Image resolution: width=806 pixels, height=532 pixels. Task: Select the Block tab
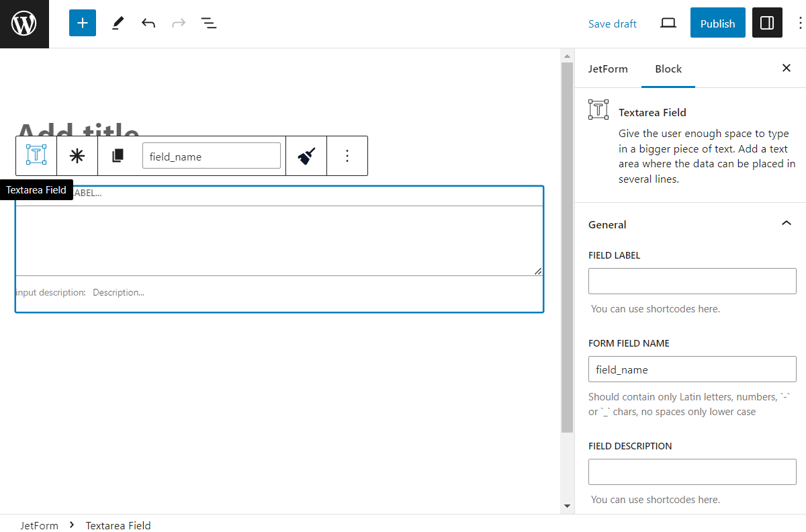(668, 69)
